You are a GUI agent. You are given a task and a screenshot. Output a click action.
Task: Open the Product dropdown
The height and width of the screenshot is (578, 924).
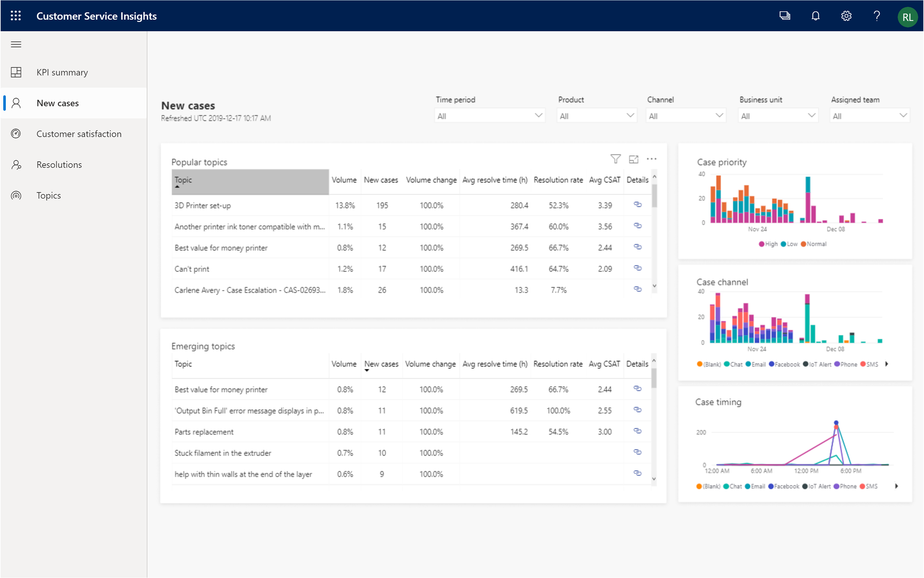[597, 116]
